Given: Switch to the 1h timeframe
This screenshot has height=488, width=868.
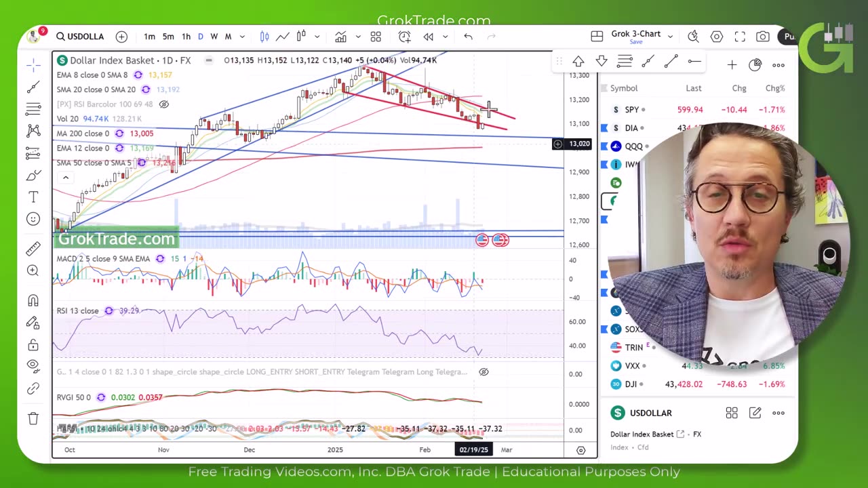Looking at the screenshot, I should (186, 37).
